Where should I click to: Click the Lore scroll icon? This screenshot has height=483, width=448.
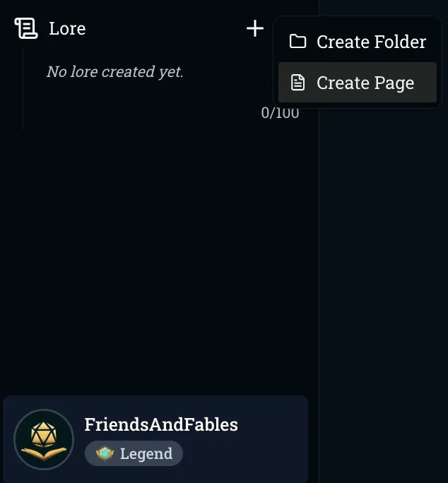pos(26,28)
